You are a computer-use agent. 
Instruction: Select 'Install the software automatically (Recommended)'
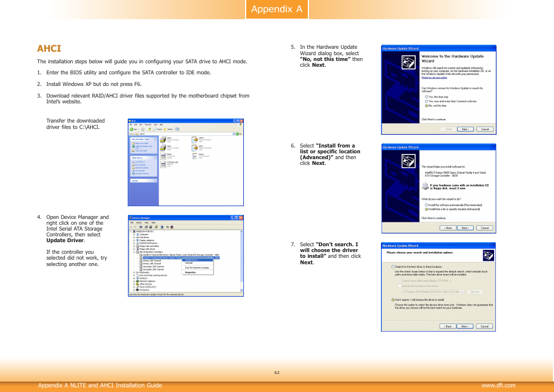click(426, 205)
